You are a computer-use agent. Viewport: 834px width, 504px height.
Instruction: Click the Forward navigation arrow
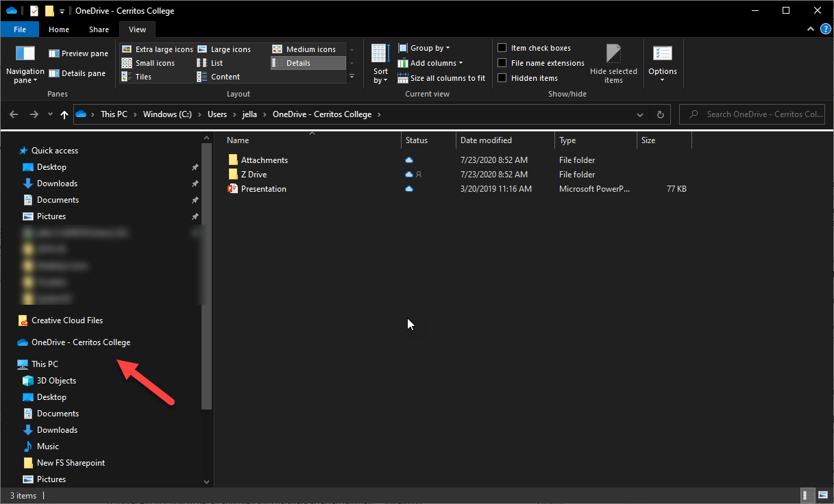pyautogui.click(x=34, y=114)
